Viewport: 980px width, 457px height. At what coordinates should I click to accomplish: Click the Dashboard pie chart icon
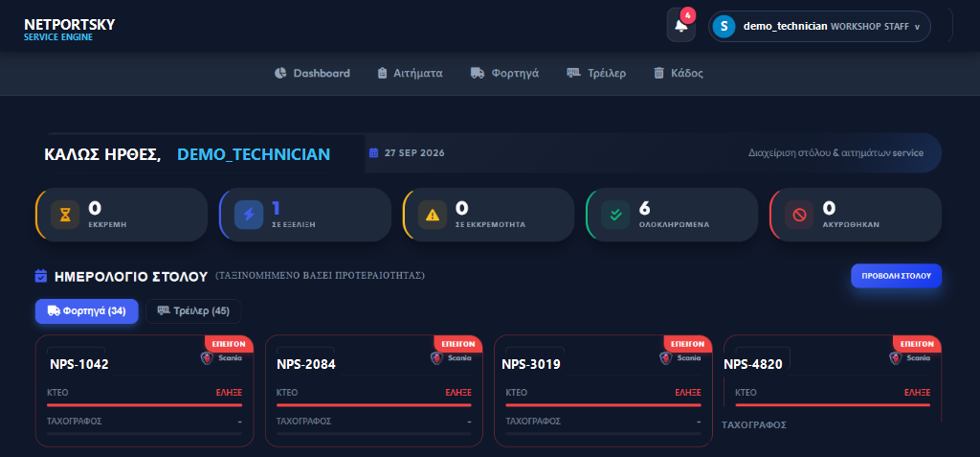pos(280,73)
